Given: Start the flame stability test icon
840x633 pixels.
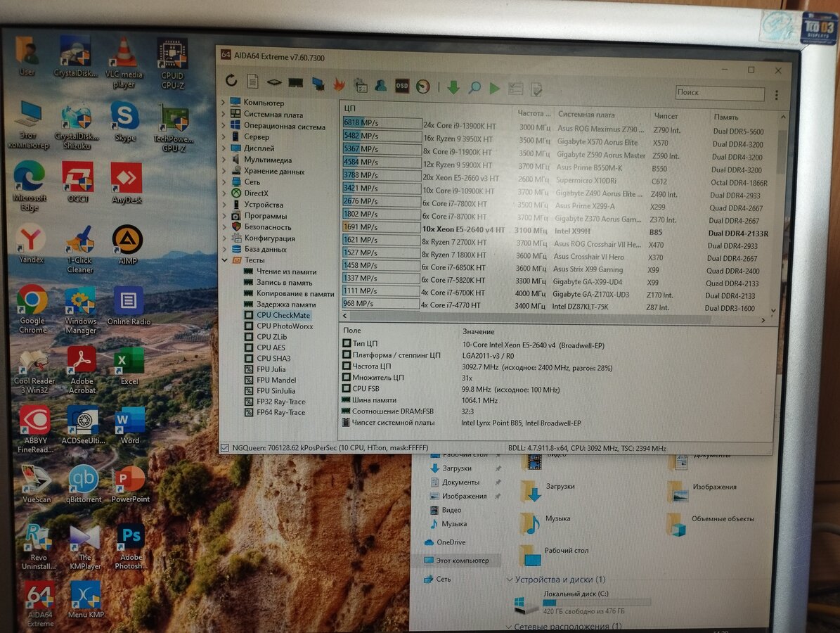Looking at the screenshot, I should coord(339,84).
